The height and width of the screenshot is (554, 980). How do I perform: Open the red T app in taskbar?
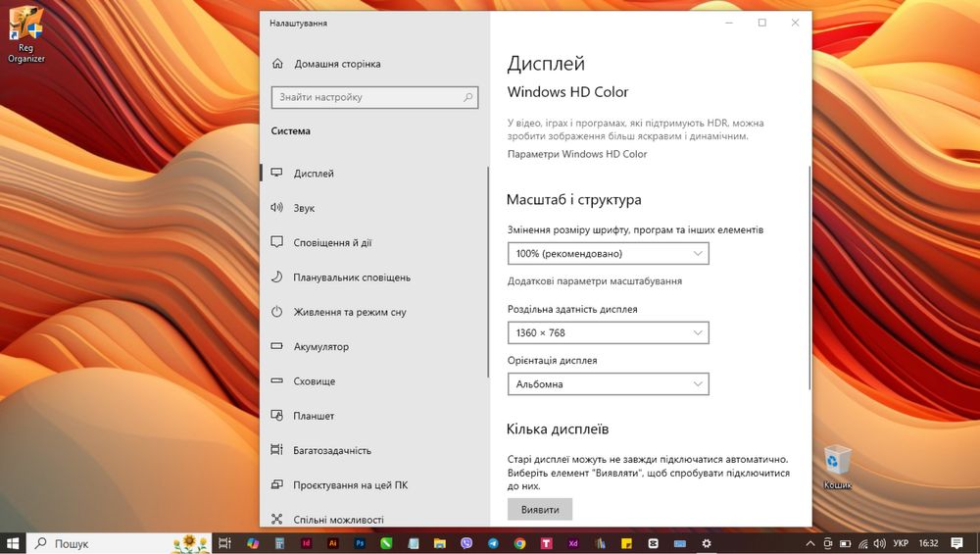546,543
